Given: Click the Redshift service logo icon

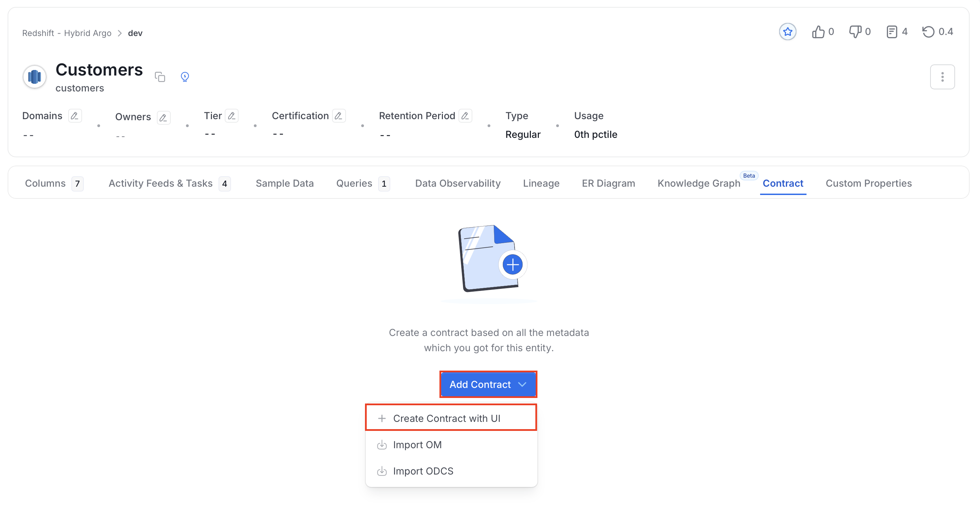Looking at the screenshot, I should point(35,77).
